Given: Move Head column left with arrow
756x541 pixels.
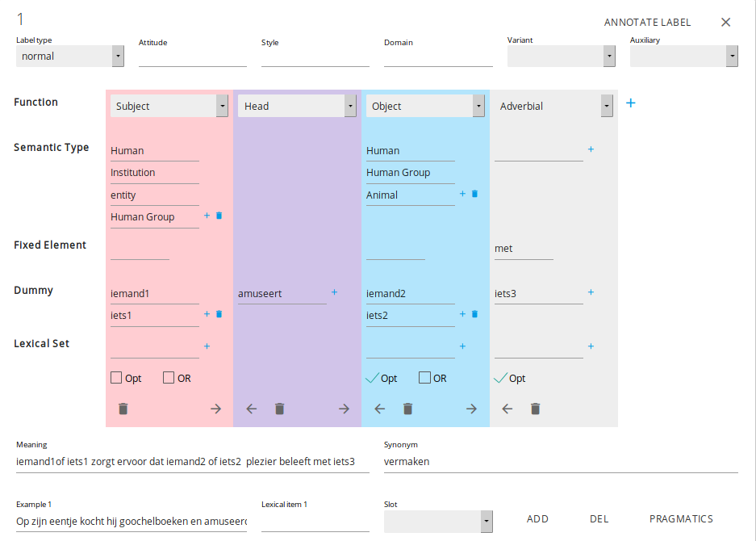Looking at the screenshot, I should click(x=251, y=409).
